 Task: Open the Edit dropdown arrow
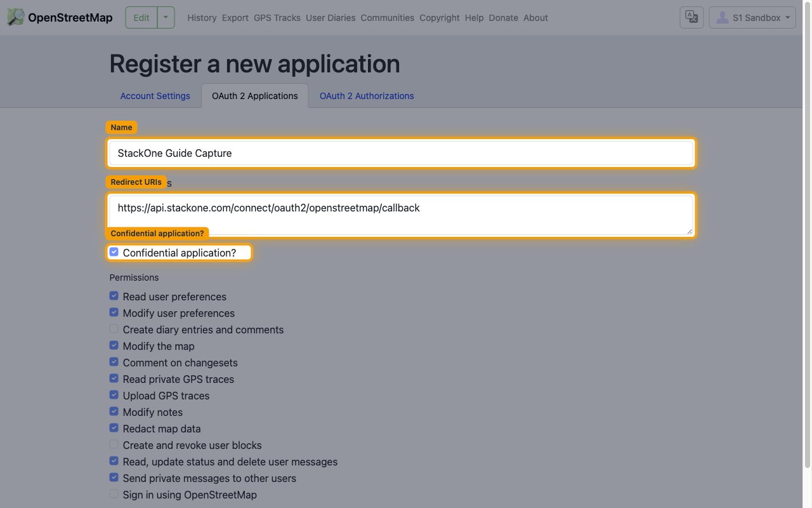tap(166, 18)
